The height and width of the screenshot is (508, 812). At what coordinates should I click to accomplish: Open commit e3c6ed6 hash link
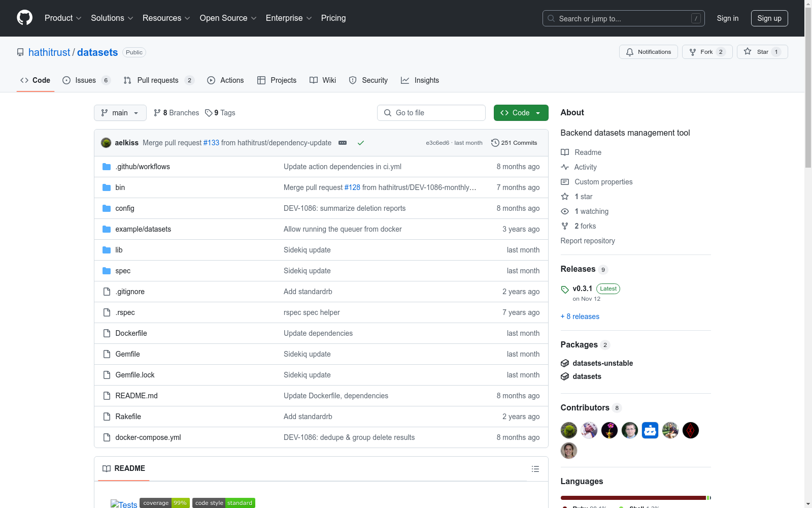coord(437,143)
